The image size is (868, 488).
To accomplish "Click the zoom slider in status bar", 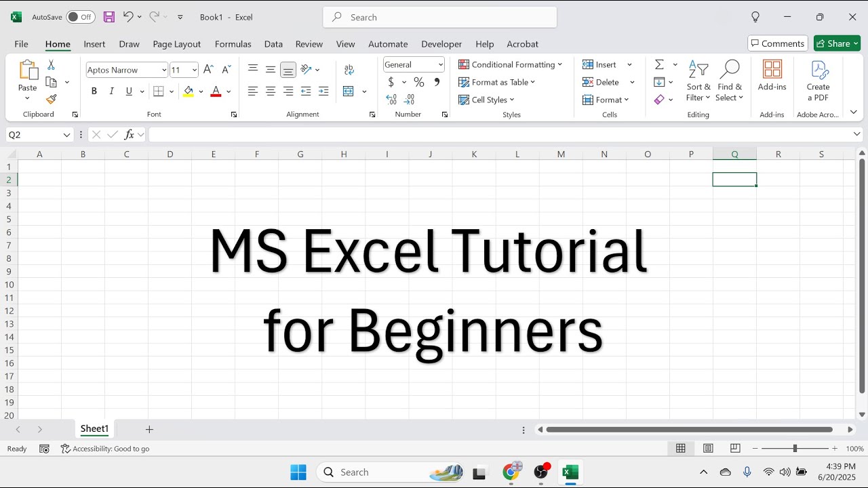I will 795,449.
